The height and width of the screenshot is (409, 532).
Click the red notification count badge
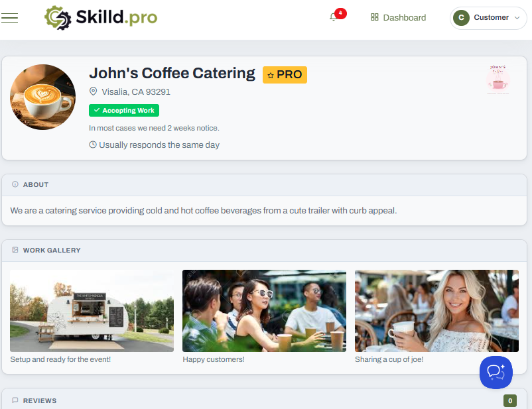click(x=340, y=13)
